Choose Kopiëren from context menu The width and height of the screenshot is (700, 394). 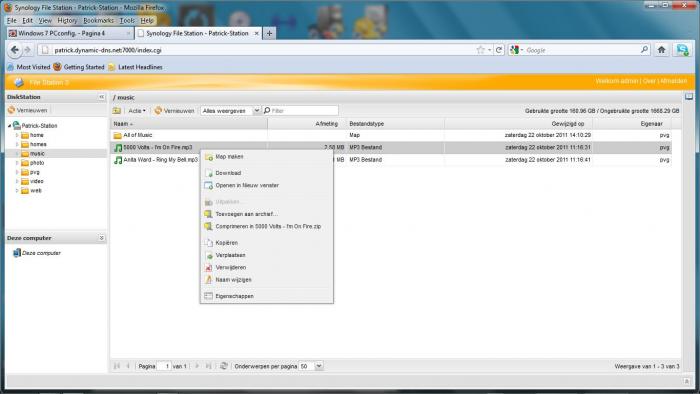[267, 242]
